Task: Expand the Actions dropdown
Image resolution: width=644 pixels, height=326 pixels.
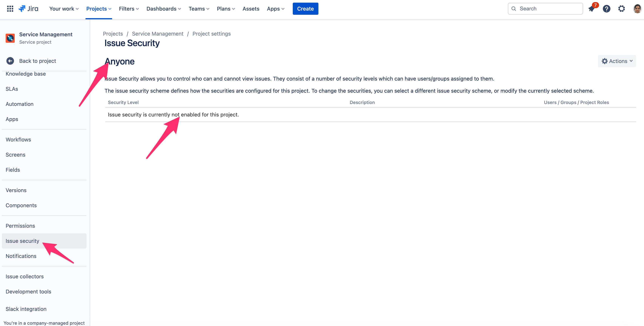Action: (617, 61)
